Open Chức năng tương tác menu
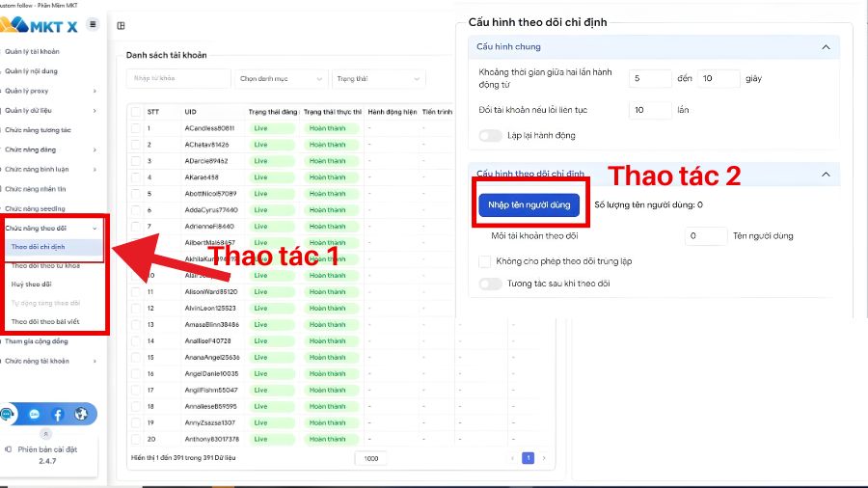This screenshot has width=868, height=488. click(x=39, y=130)
